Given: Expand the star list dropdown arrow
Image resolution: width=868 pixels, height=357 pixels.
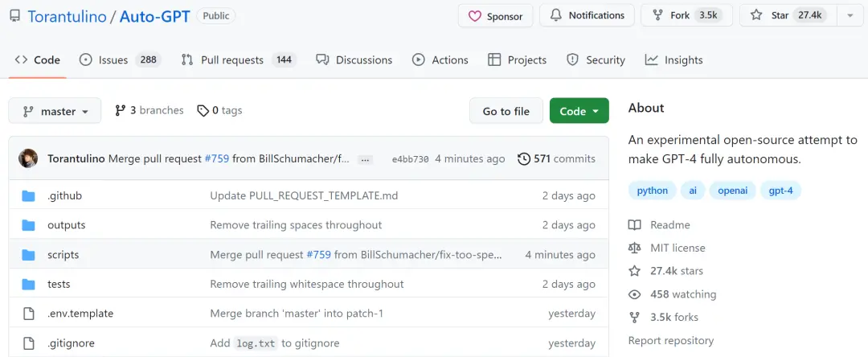Looking at the screenshot, I should (850, 15).
